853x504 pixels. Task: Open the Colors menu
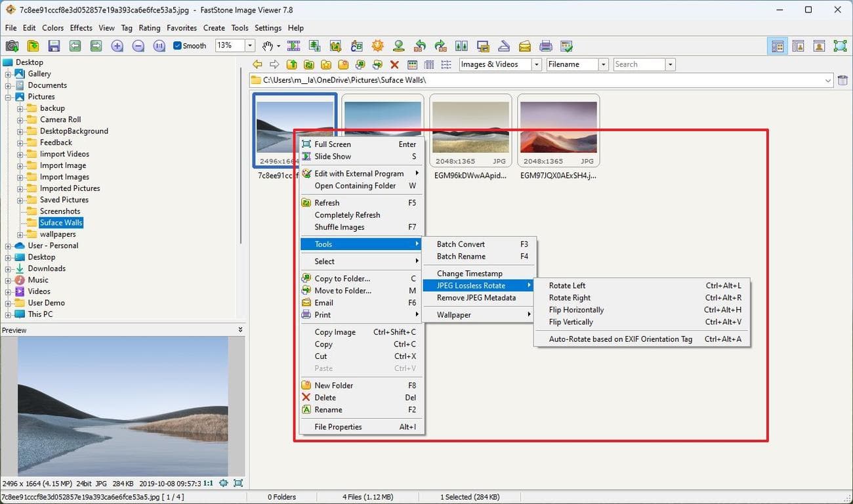52,28
